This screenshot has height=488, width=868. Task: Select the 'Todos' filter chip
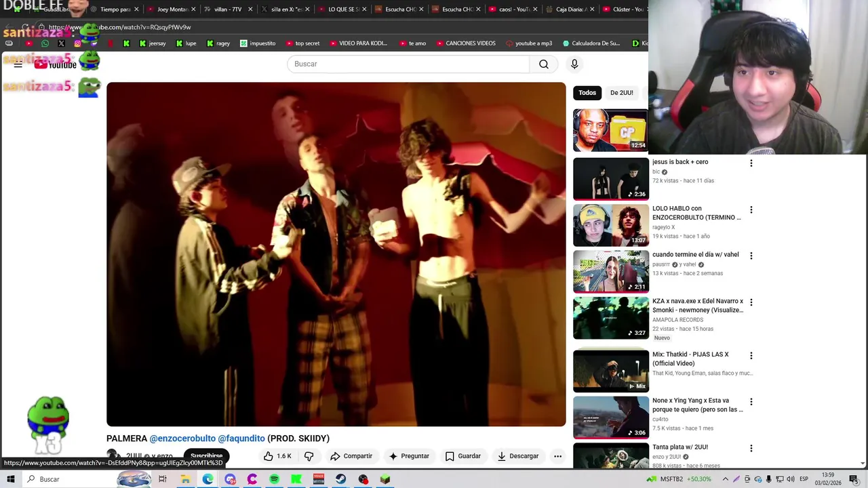pyautogui.click(x=587, y=93)
